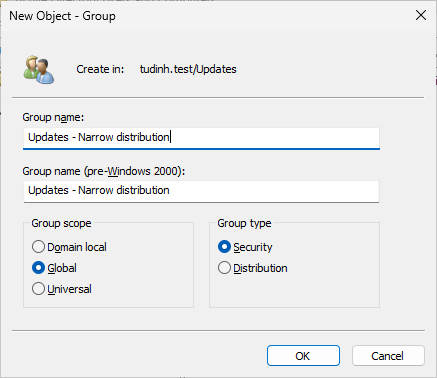Click the 'Group name:' label

[53, 117]
